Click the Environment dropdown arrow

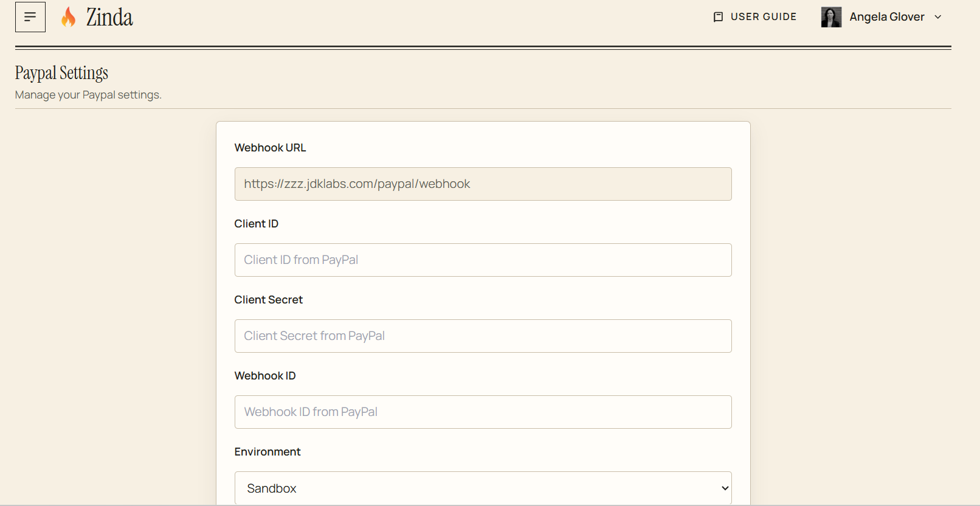[x=725, y=488]
